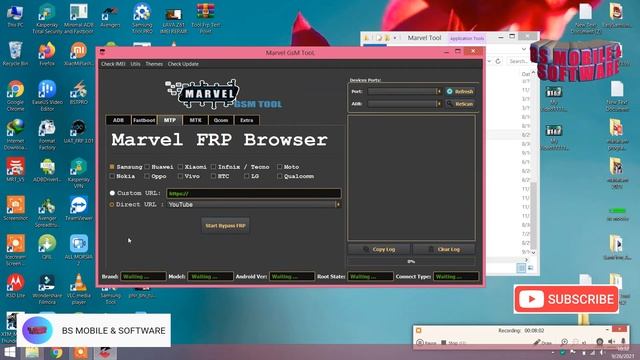Open LAVA Z61 IMEI REPAIR shortcut
The width and height of the screenshot is (640, 360).
[173, 20]
